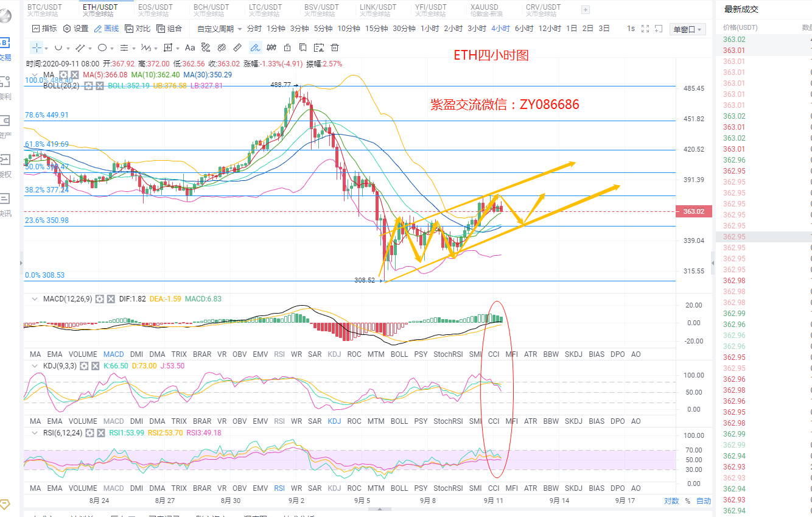Viewport: 812px width, 517px height.
Task: Switch to the XAUUSD tab
Action: click(485, 9)
